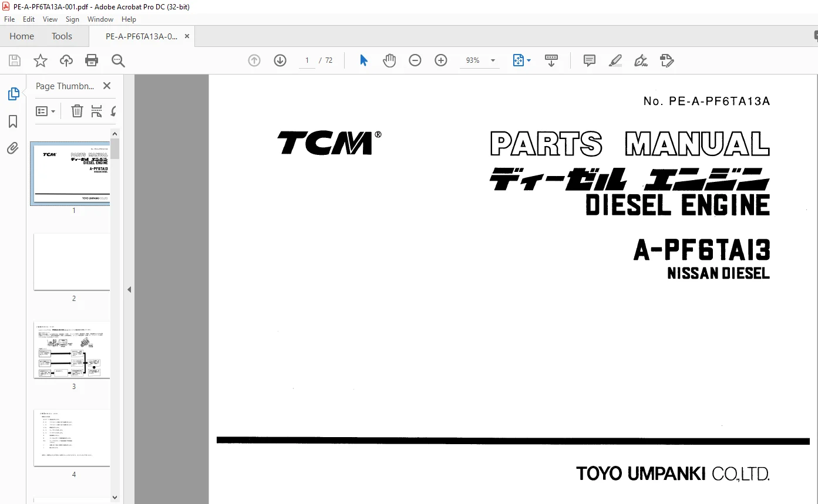Activate the Selection arrow tool
818x504 pixels.
364,60
